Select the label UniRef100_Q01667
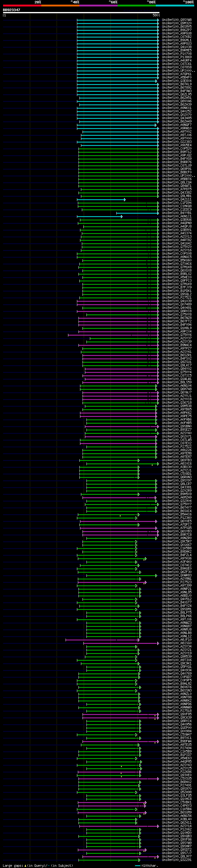 [x=177, y=545]
